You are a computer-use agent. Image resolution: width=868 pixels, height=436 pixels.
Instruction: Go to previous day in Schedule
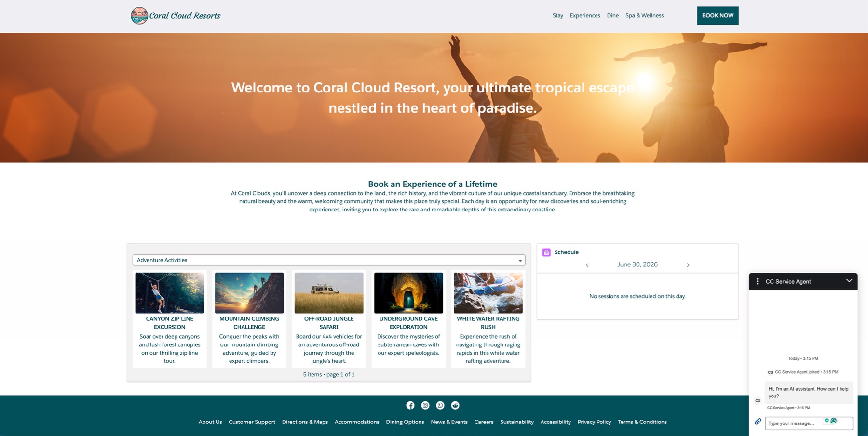click(587, 265)
